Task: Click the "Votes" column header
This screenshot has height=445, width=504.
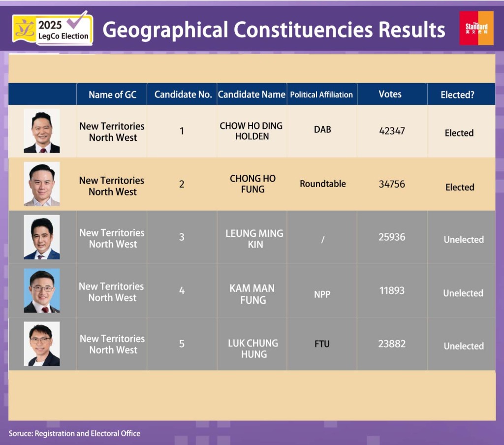Action: (390, 94)
